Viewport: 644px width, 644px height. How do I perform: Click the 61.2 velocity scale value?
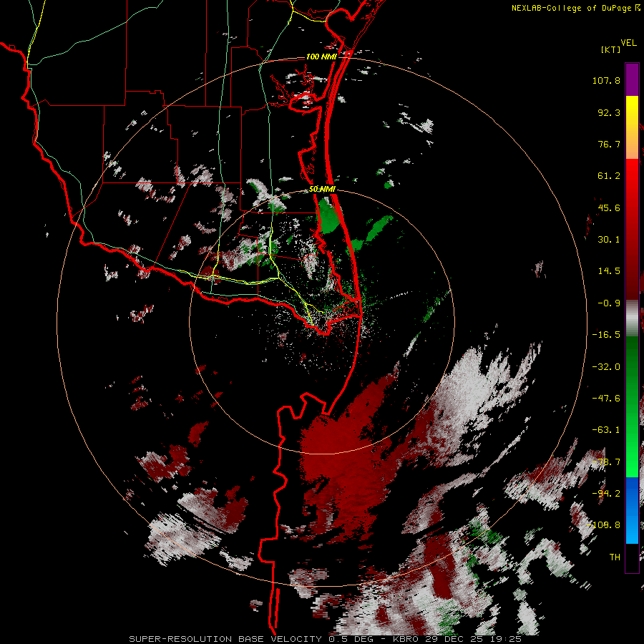click(x=609, y=176)
